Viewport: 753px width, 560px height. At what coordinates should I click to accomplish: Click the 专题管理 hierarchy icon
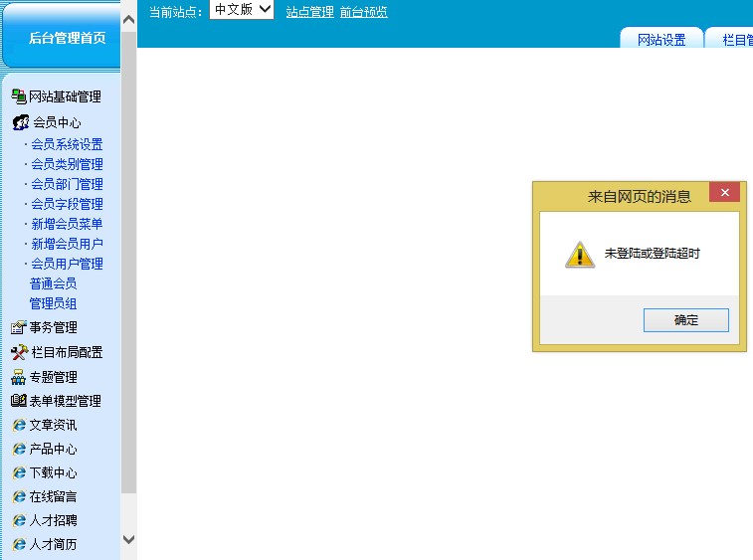(18, 377)
